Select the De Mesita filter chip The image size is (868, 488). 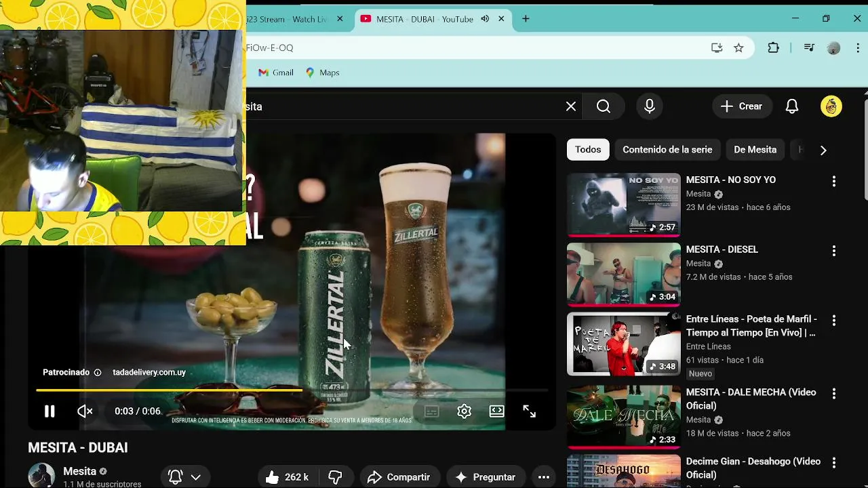[x=755, y=150]
